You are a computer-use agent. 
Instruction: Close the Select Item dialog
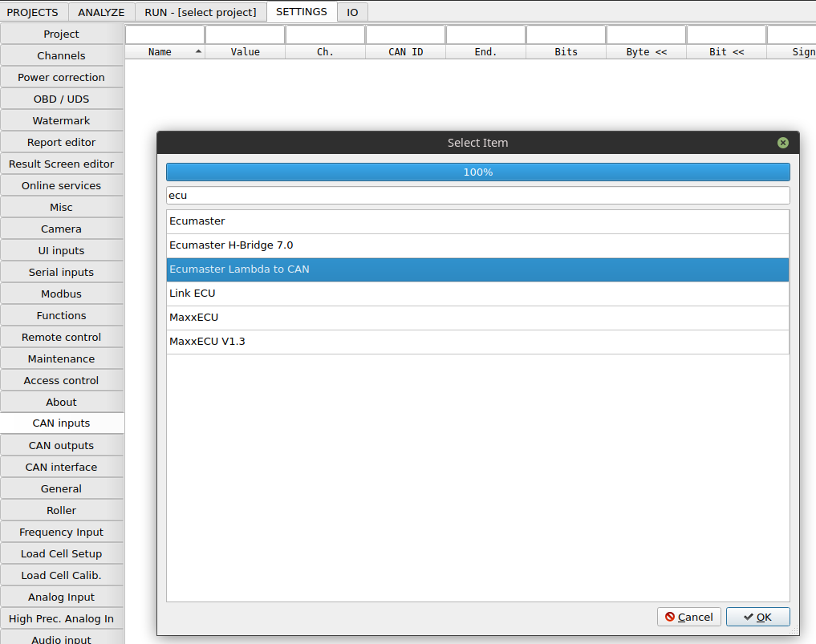tap(782, 143)
